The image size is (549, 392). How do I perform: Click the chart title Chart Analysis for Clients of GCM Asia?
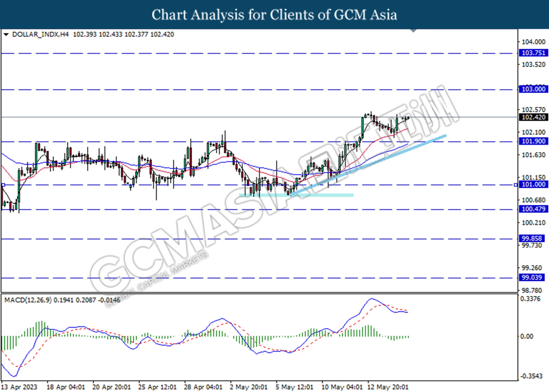point(274,15)
